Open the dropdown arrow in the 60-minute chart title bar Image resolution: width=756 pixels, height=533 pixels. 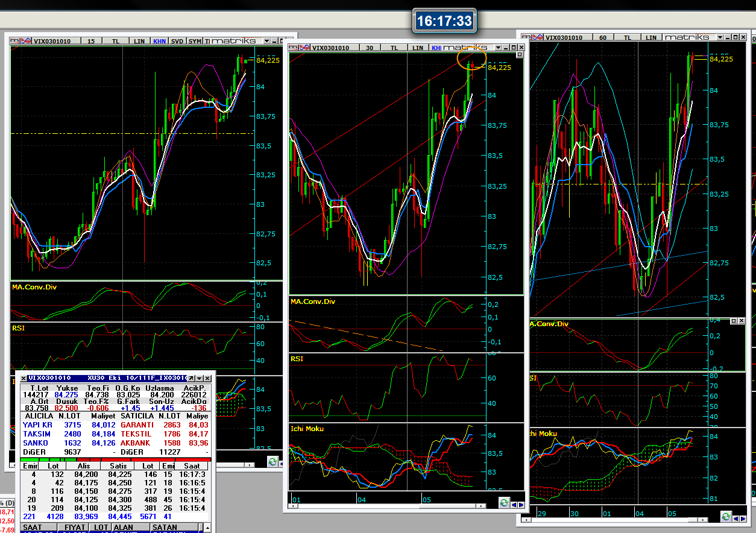[x=720, y=37]
